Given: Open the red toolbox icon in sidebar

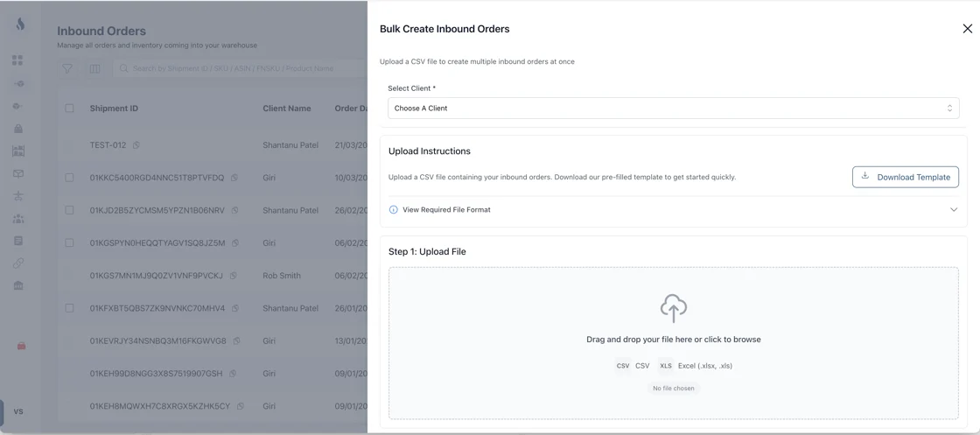Looking at the screenshot, I should 21,346.
